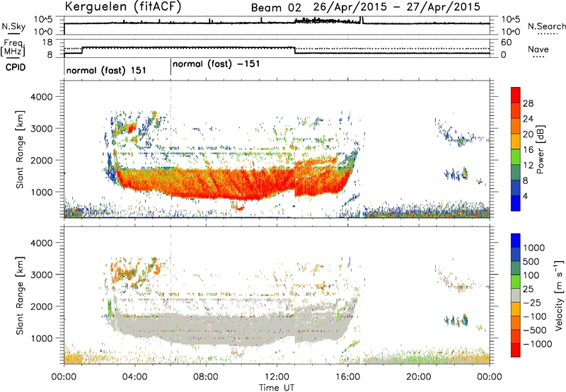Click the blue top segment of Velocity colorbar
Viewport: 566px width, 392px height.
tap(516, 241)
